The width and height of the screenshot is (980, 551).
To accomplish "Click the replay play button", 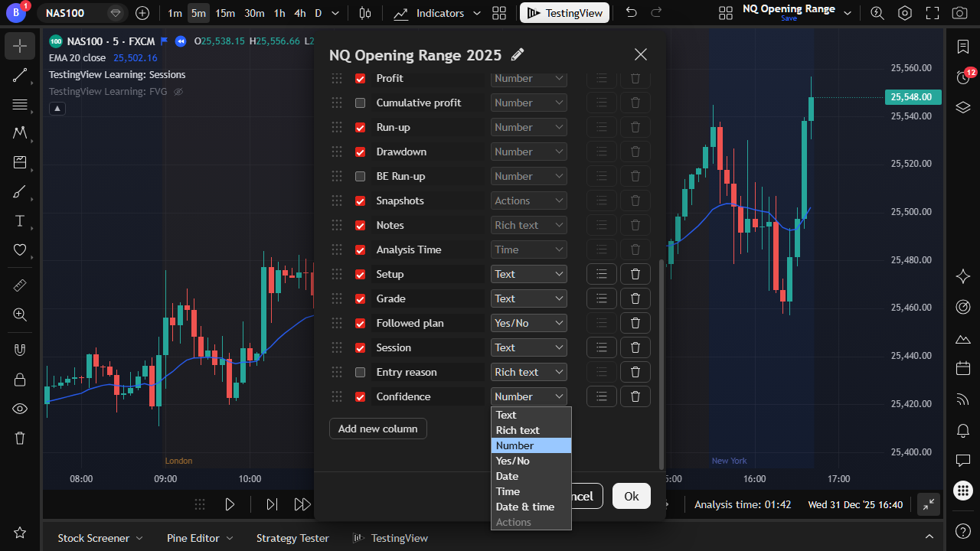I will click(229, 504).
